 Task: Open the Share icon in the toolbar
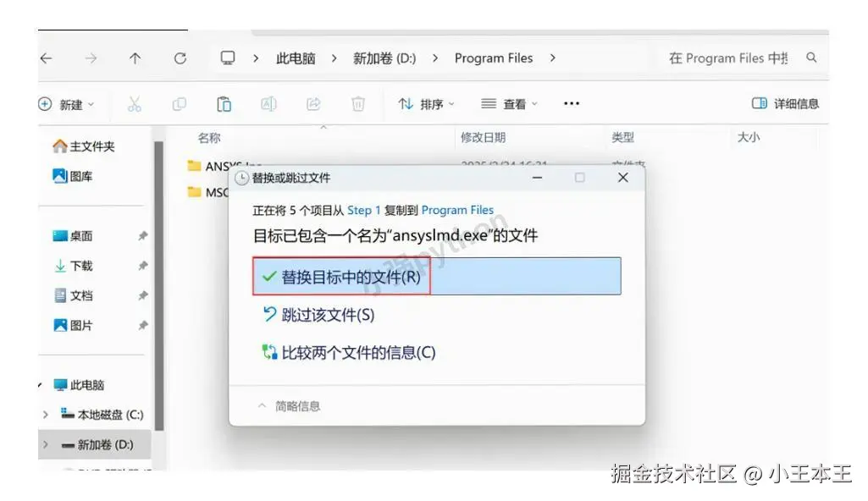pyautogui.click(x=314, y=103)
